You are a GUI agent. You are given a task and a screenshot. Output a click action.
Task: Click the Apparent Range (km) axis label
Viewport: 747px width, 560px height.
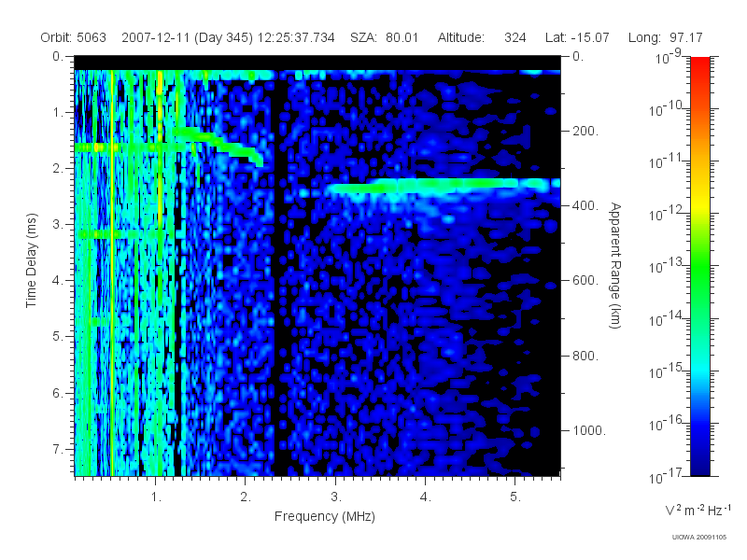point(615,266)
